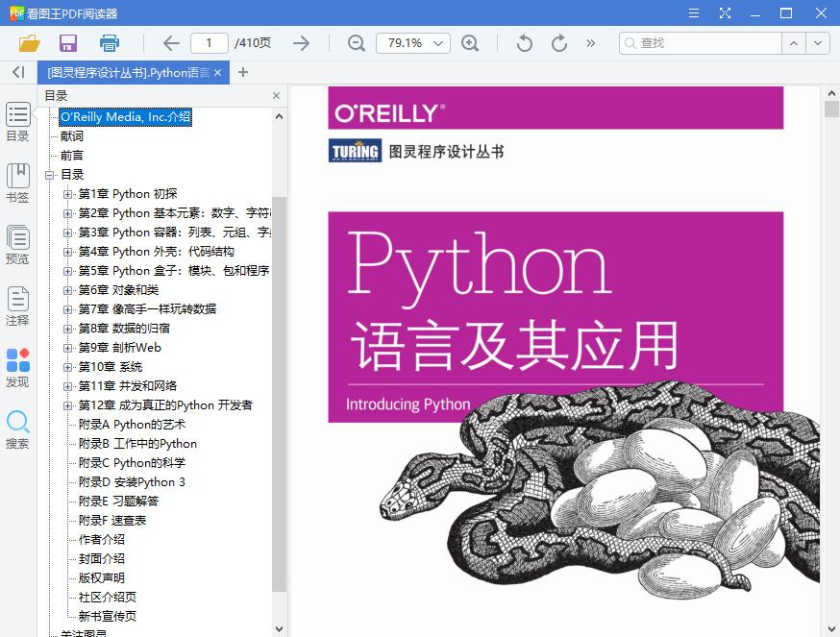840x637 pixels.
Task: Go to next page with the right arrow
Action: (301, 43)
